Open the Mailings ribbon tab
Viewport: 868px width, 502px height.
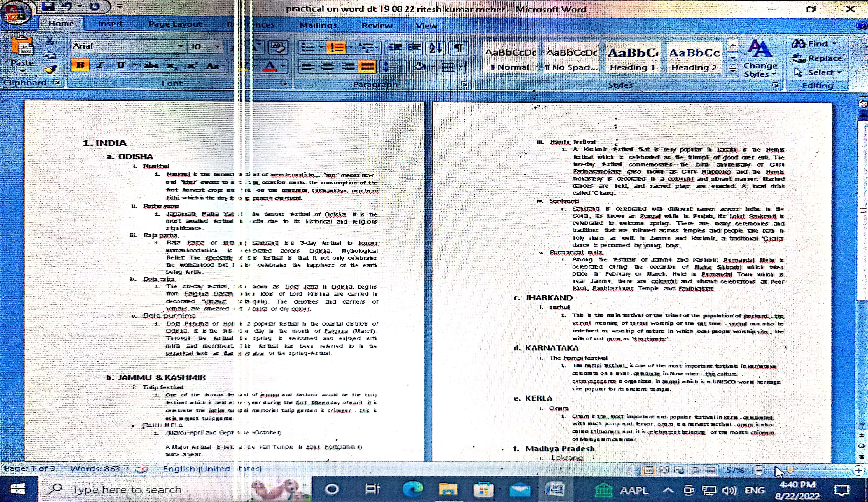pyautogui.click(x=318, y=25)
